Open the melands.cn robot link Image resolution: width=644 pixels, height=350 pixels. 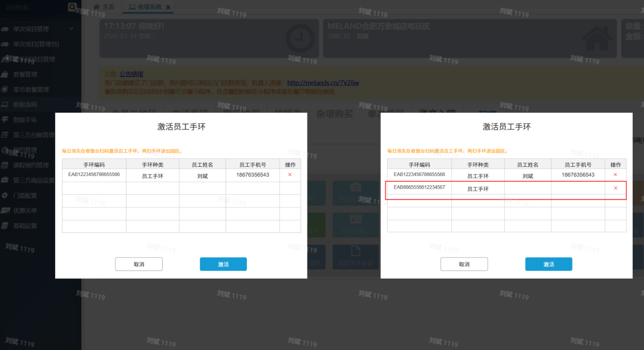pyautogui.click(x=323, y=83)
